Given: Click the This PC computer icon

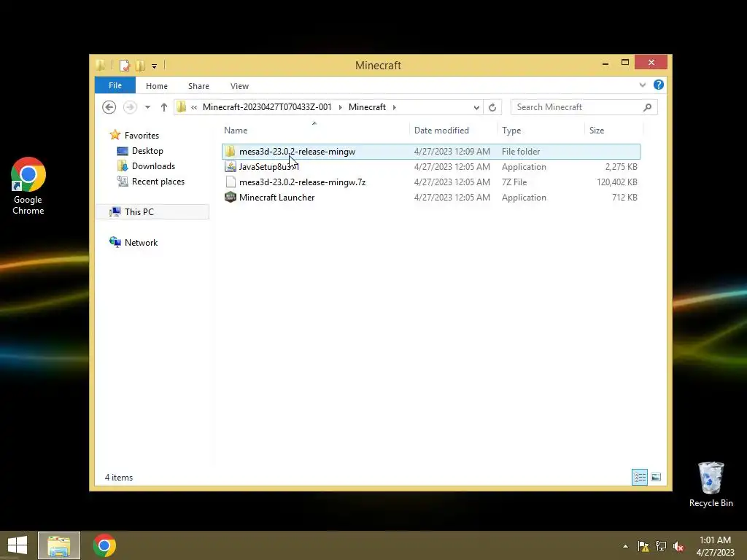Looking at the screenshot, I should coord(115,211).
